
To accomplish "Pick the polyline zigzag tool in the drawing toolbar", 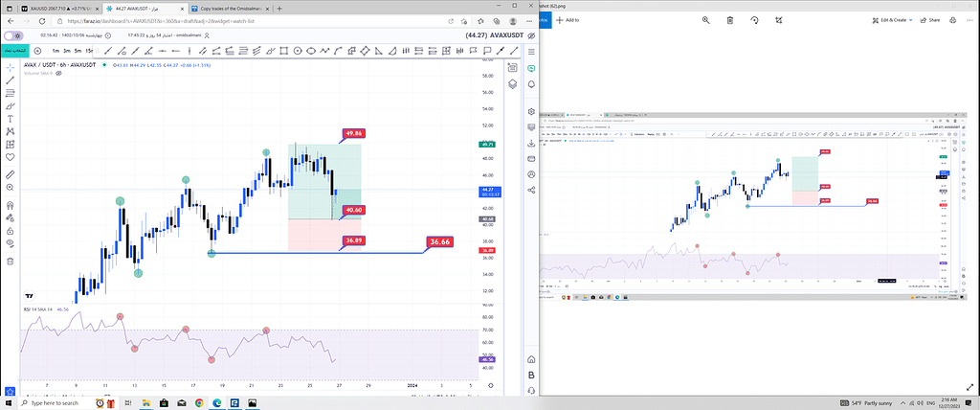I will [x=324, y=52].
